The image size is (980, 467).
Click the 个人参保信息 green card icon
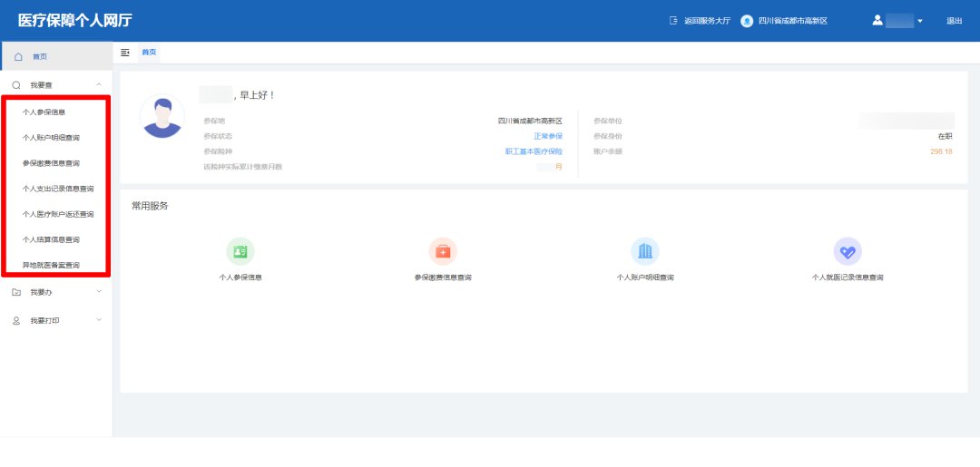240,251
